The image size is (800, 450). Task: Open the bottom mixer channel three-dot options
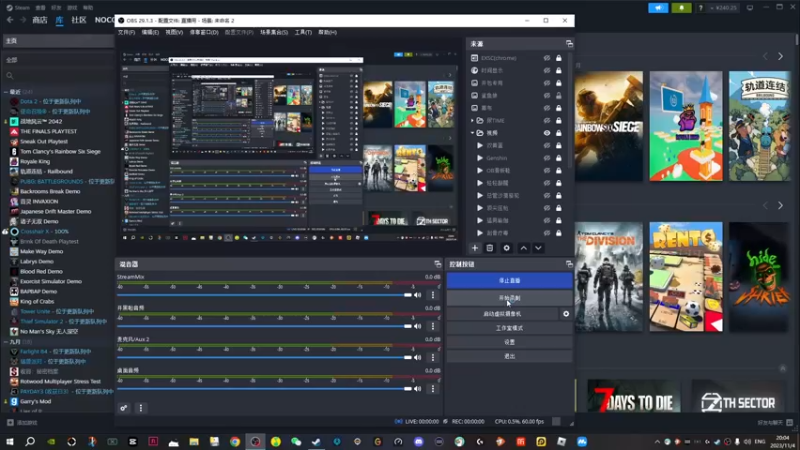tap(433, 389)
